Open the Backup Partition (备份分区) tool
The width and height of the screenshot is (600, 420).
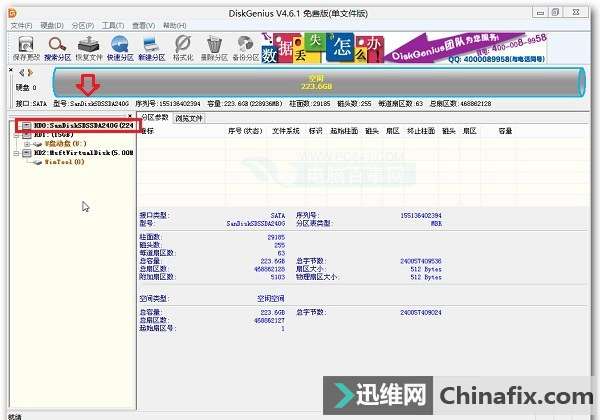pos(246,49)
